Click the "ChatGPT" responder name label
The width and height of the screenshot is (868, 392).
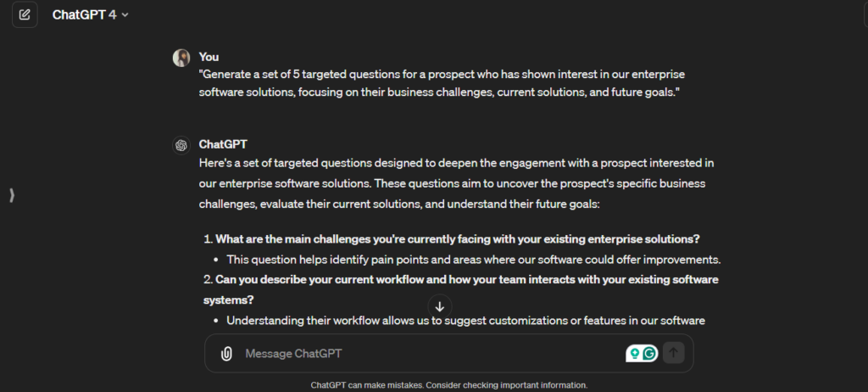click(x=223, y=144)
